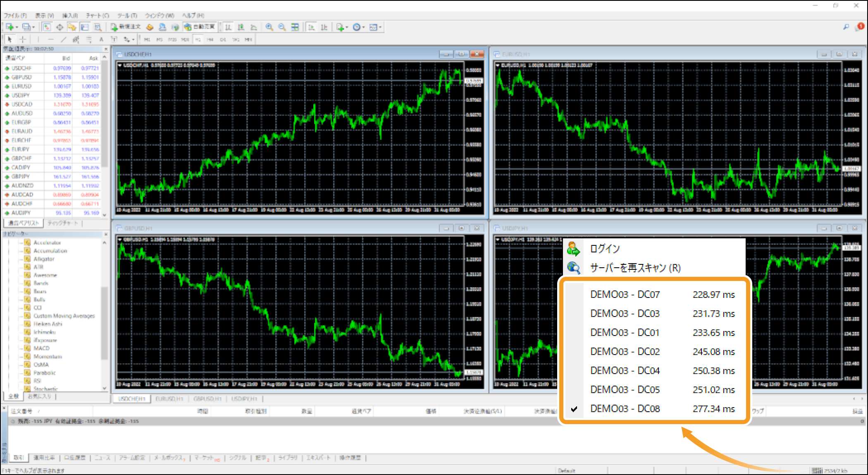Image resolution: width=868 pixels, height=475 pixels.
Task: Open the notification alert icon top right
Action: click(860, 27)
